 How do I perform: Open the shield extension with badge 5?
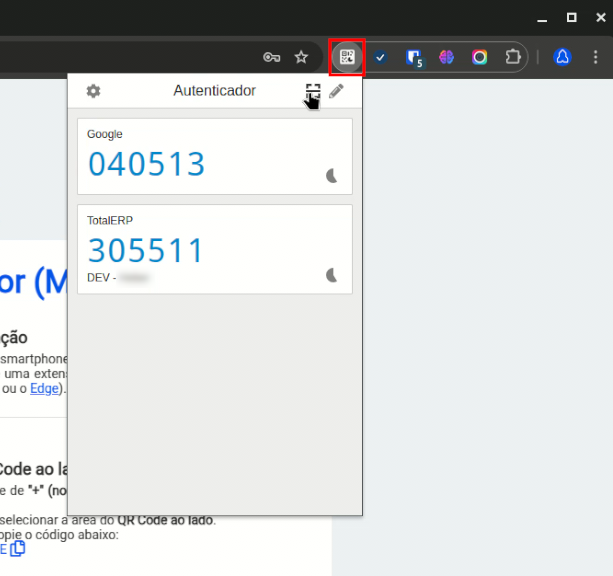pyautogui.click(x=414, y=58)
